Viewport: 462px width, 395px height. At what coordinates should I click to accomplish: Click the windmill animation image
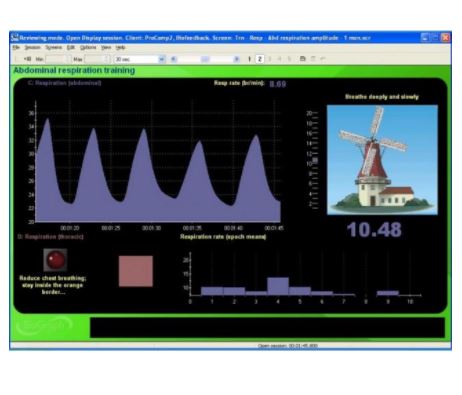(x=382, y=160)
